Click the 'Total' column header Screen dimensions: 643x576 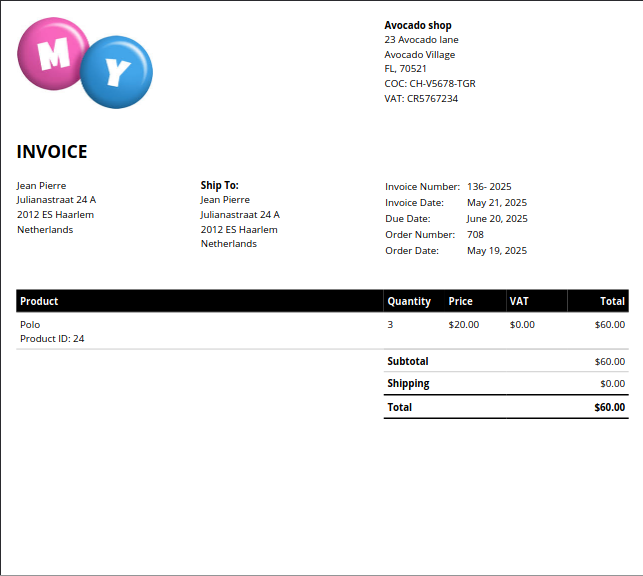click(x=612, y=301)
